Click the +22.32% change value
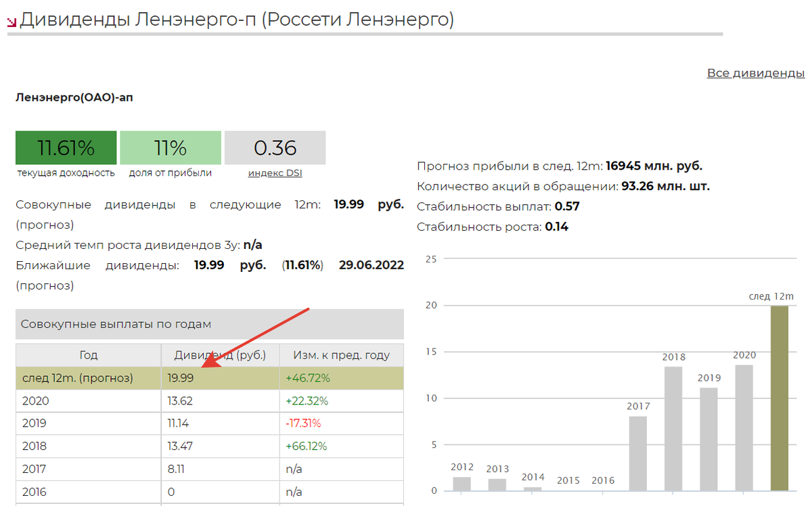The image size is (812, 506). click(307, 400)
